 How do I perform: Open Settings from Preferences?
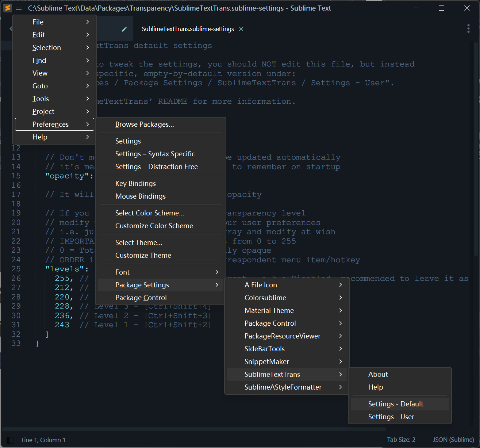pos(161,141)
